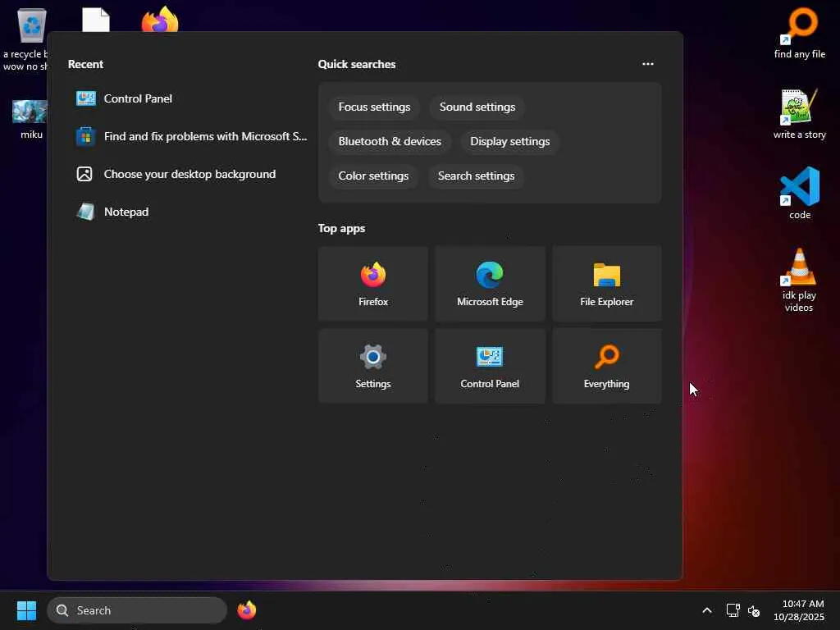Select the write a story shortcut
The width and height of the screenshot is (840, 630).
pos(799,114)
